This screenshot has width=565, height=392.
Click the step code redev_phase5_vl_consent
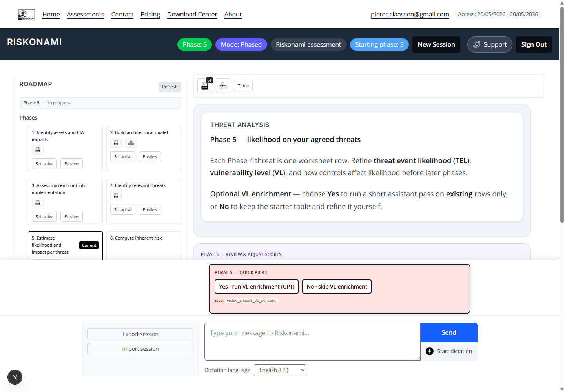point(252,301)
